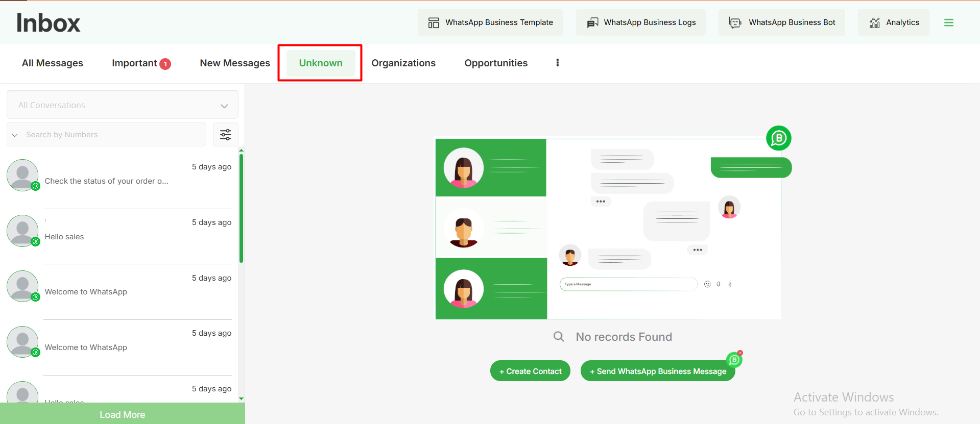Switch to Important tab
Viewport: 980px width, 424px height.
(x=141, y=63)
